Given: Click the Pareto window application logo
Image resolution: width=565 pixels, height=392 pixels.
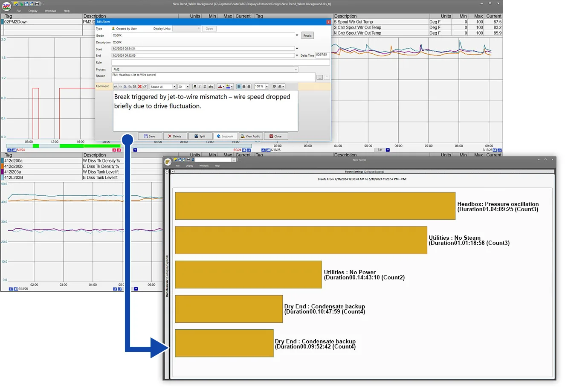Looking at the screenshot, I should pyautogui.click(x=168, y=162).
